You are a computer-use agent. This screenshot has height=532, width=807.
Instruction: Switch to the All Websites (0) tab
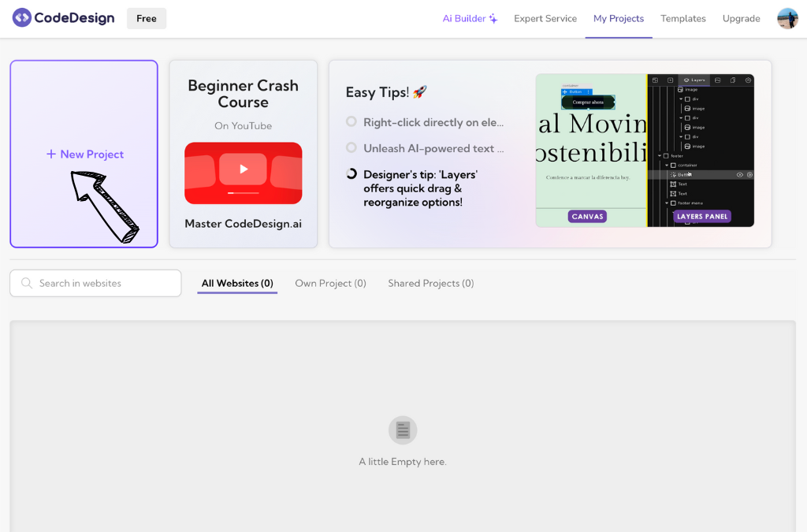[x=237, y=283]
